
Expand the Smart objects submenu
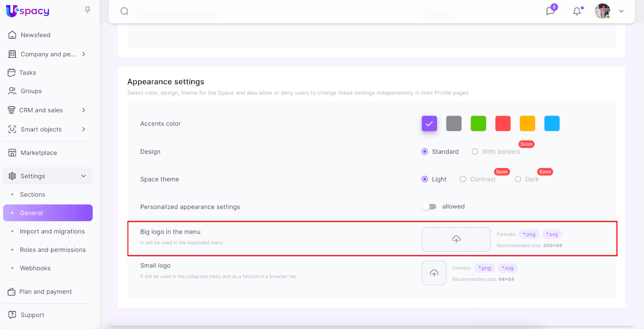pos(84,129)
